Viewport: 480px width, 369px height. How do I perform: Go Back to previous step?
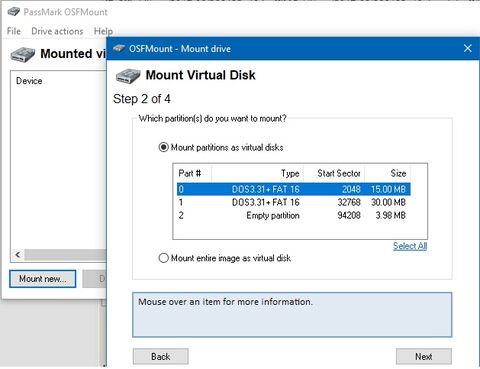tap(161, 356)
